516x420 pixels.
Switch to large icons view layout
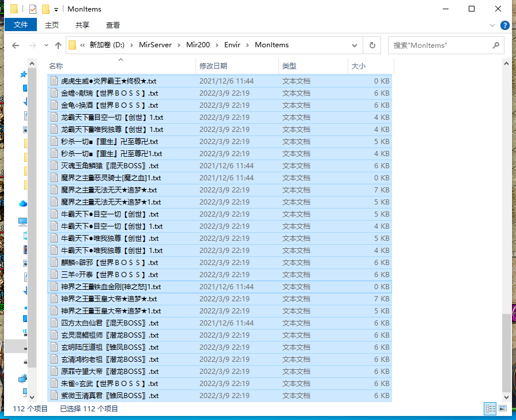click(x=503, y=408)
